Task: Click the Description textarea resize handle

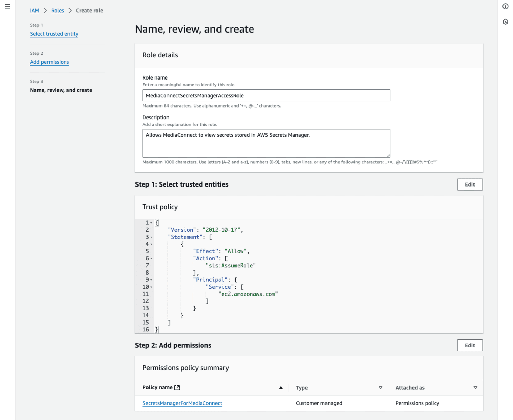Action: (x=388, y=155)
